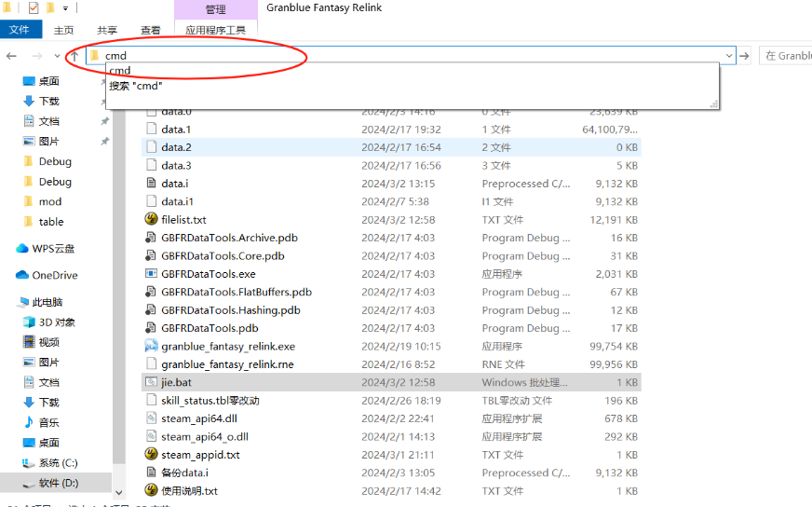Choose the 搜索 "cmd" suggestion
This screenshot has width=812, height=507.
(x=136, y=86)
